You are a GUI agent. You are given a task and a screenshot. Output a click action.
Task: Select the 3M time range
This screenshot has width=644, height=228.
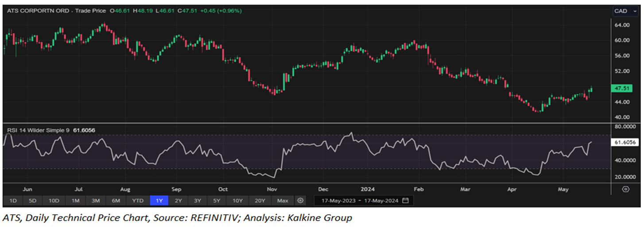(x=95, y=201)
